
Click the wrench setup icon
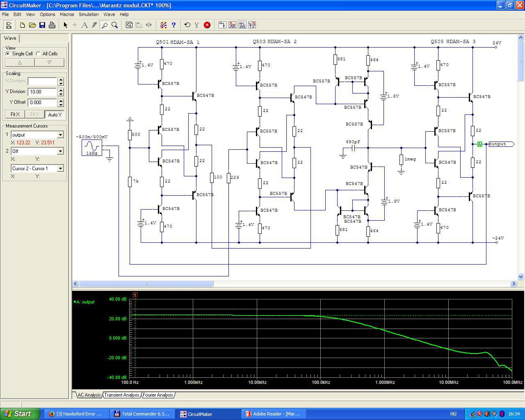point(197,25)
